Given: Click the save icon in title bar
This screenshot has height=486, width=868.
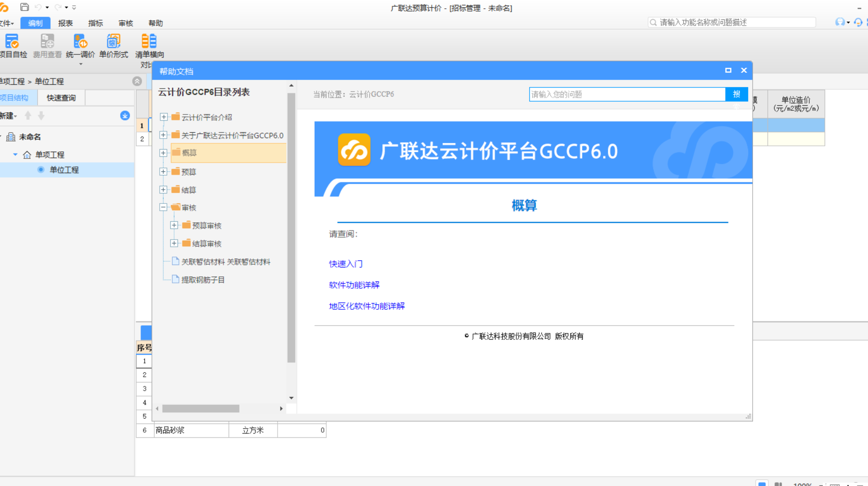Looking at the screenshot, I should click(x=25, y=7).
